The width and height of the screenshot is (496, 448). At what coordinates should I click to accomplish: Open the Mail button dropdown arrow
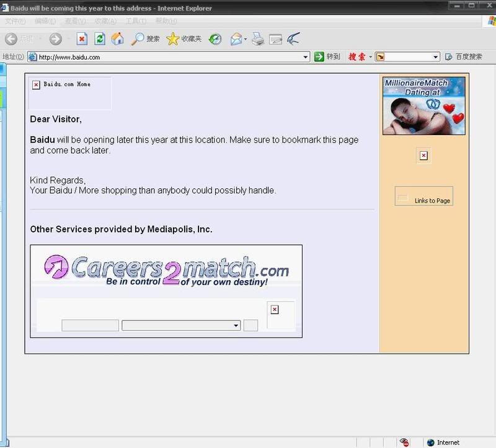pos(245,39)
